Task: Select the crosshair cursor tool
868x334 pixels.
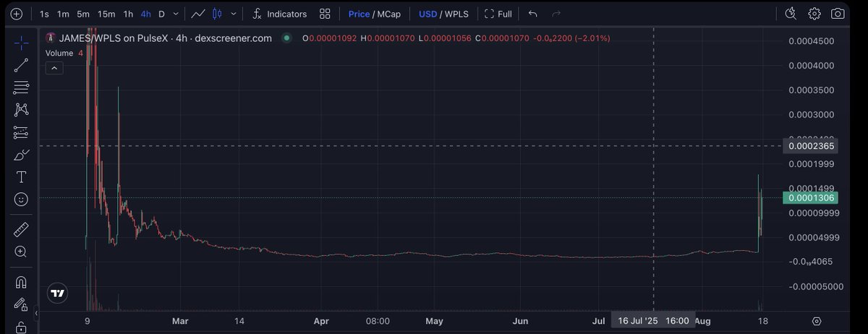Action: (x=22, y=42)
